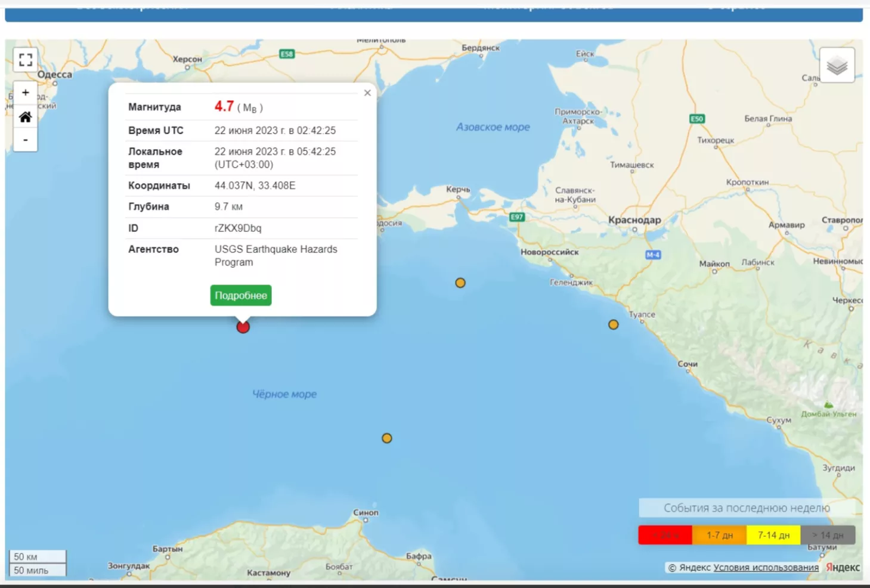This screenshot has height=588, width=870.
Task: Click the yellow 7-14 дн legend swatch
Action: coord(773,535)
